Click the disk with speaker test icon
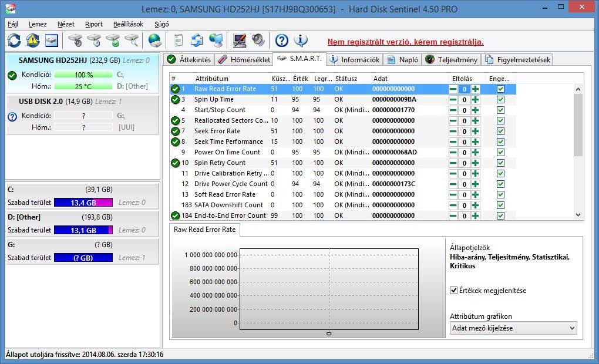 pos(75,40)
